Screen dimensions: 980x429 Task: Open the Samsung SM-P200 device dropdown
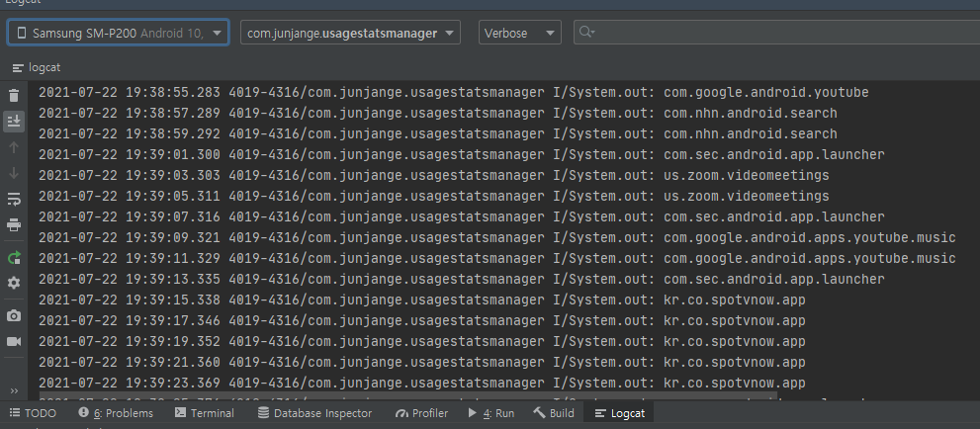pyautogui.click(x=118, y=33)
